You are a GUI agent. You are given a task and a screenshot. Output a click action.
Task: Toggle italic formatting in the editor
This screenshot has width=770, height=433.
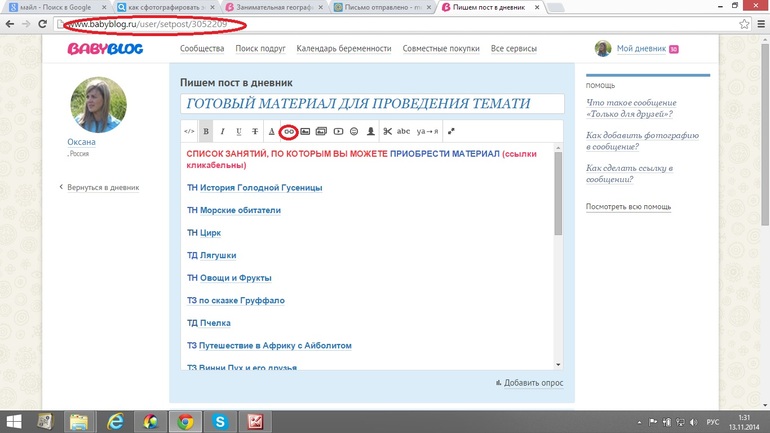pyautogui.click(x=222, y=132)
